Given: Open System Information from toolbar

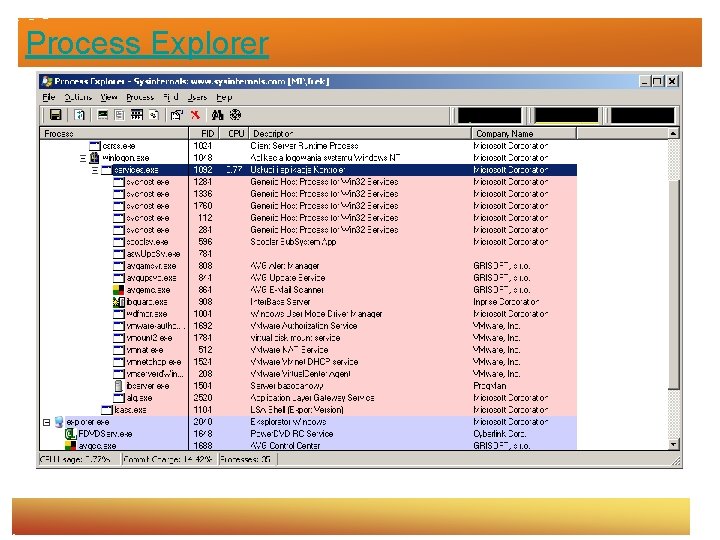Looking at the screenshot, I should tap(102, 115).
